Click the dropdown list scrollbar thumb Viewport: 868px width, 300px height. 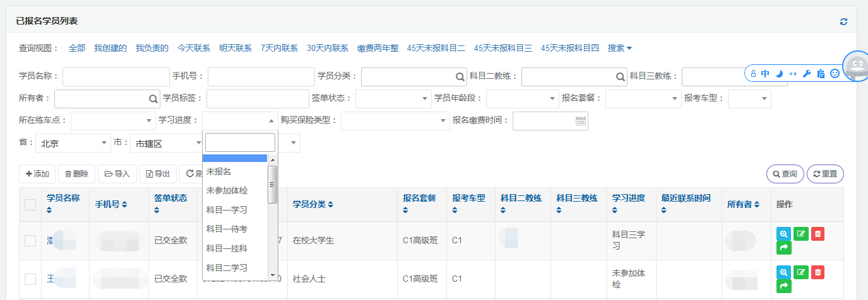[x=273, y=184]
